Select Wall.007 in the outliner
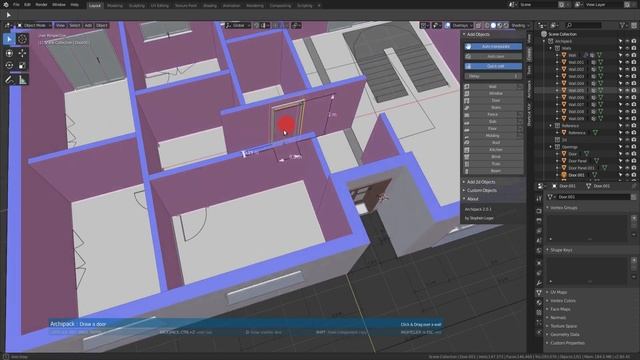 (576, 104)
